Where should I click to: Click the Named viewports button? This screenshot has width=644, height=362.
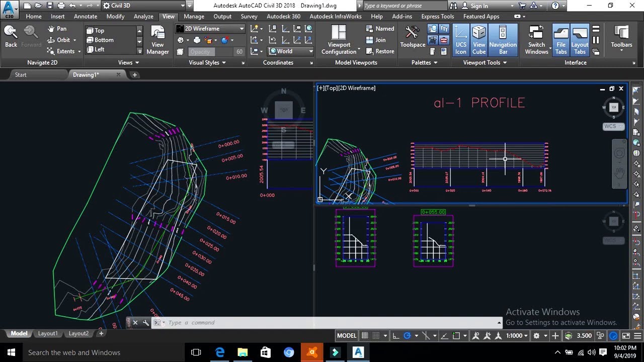click(x=380, y=29)
